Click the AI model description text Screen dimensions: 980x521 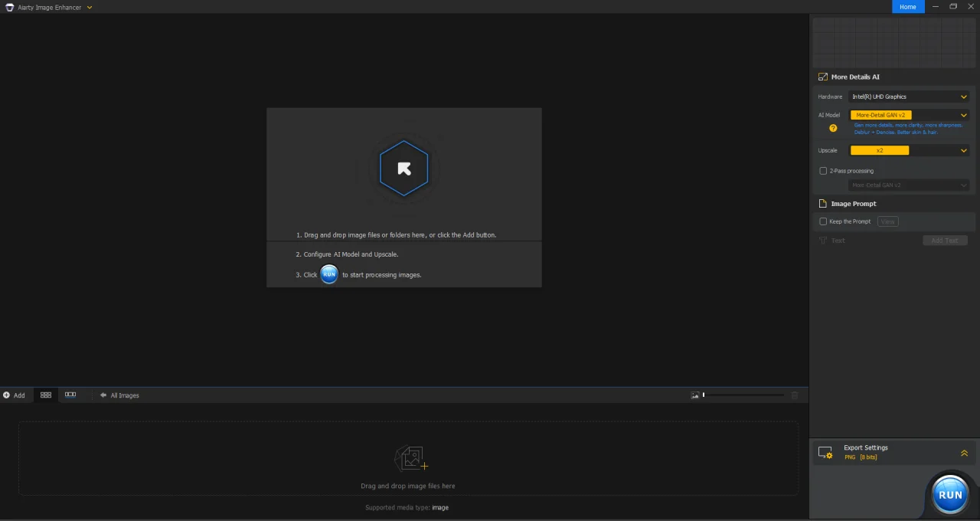click(x=908, y=129)
